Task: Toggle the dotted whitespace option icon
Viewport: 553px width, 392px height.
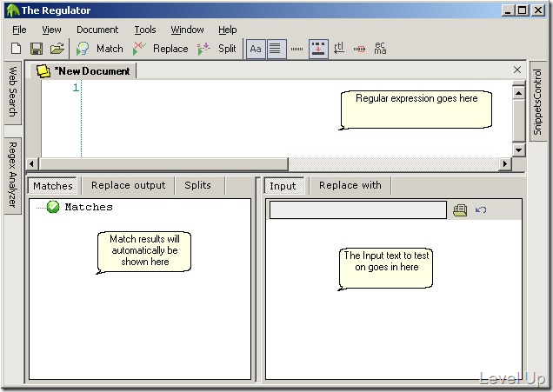Action: [296, 49]
